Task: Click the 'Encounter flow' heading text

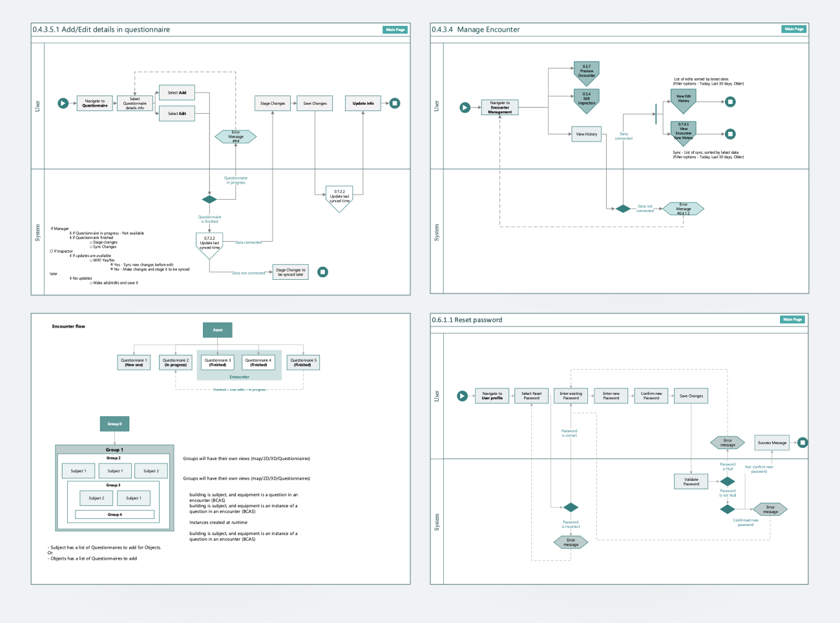Action: click(x=68, y=326)
